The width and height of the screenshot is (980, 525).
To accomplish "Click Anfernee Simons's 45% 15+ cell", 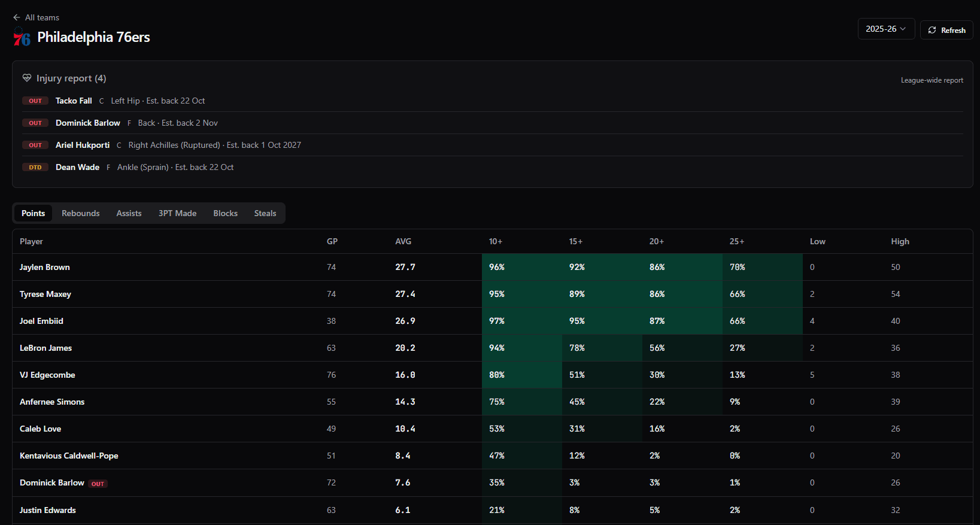I will point(602,402).
